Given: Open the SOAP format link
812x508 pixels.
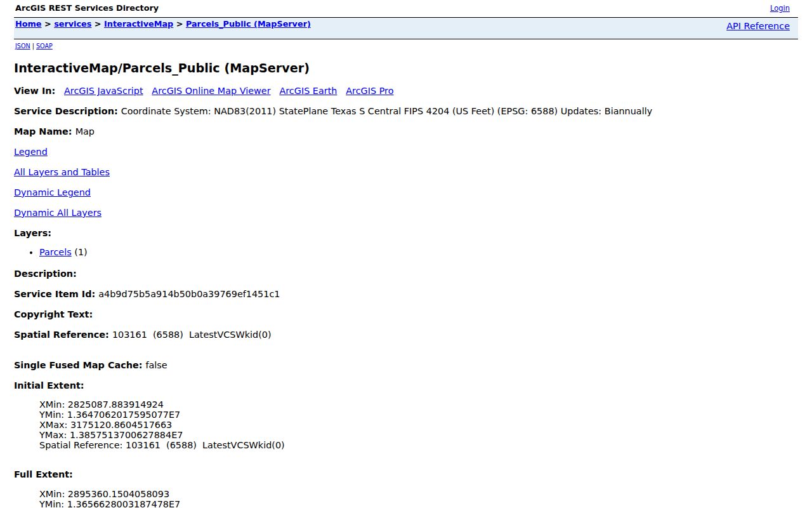Looking at the screenshot, I should (44, 46).
